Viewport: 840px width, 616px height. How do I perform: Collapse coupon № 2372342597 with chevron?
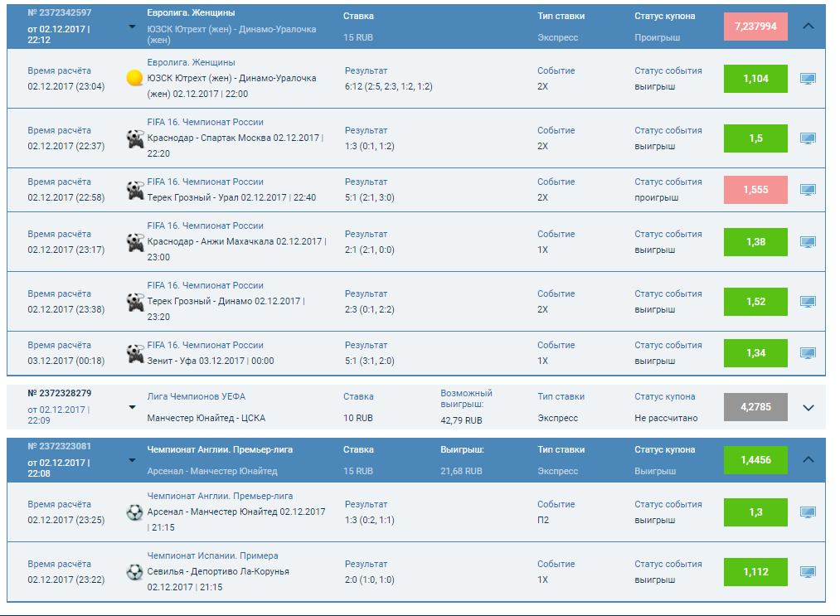point(809,26)
